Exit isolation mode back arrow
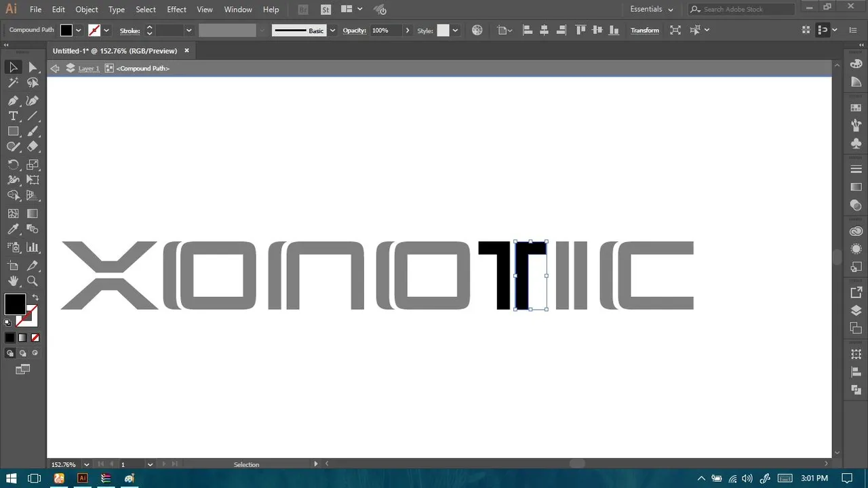This screenshot has height=488, width=868. [x=55, y=68]
